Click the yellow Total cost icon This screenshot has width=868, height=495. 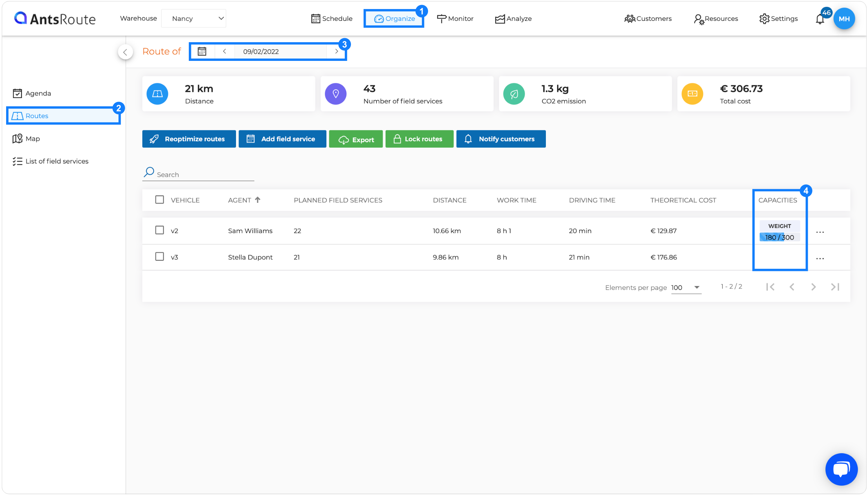coord(693,94)
